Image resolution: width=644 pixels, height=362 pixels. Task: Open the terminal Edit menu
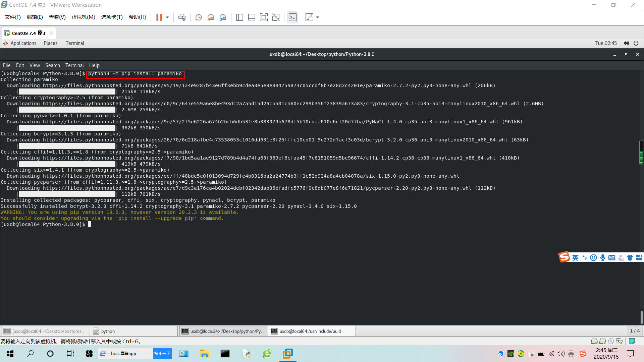[20, 65]
